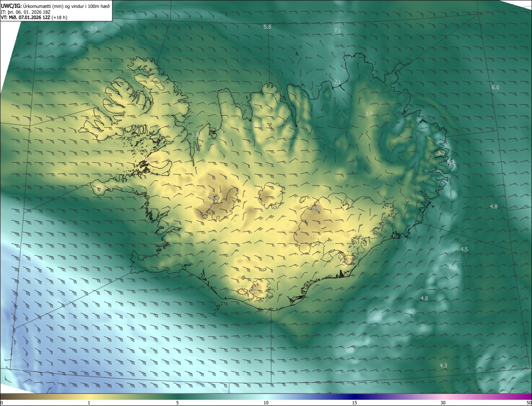Click the 0 tick label on the colour scale
The width and height of the screenshot is (532, 406).
tap(1, 403)
